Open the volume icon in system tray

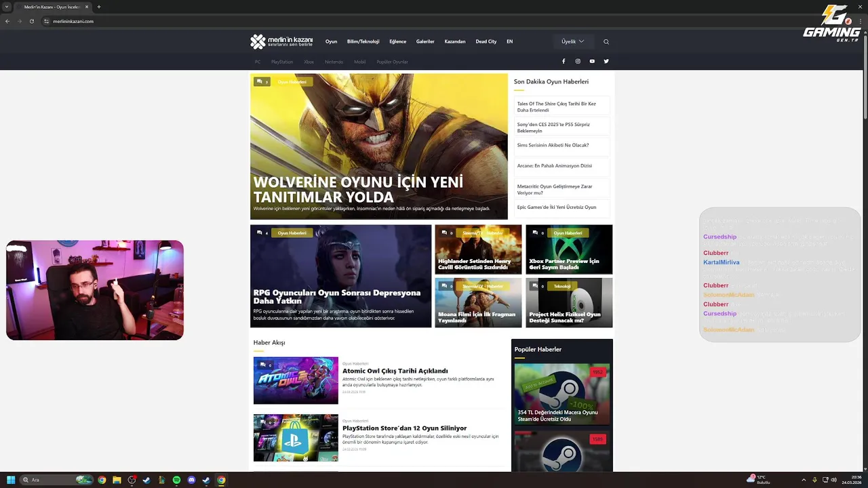(833, 480)
